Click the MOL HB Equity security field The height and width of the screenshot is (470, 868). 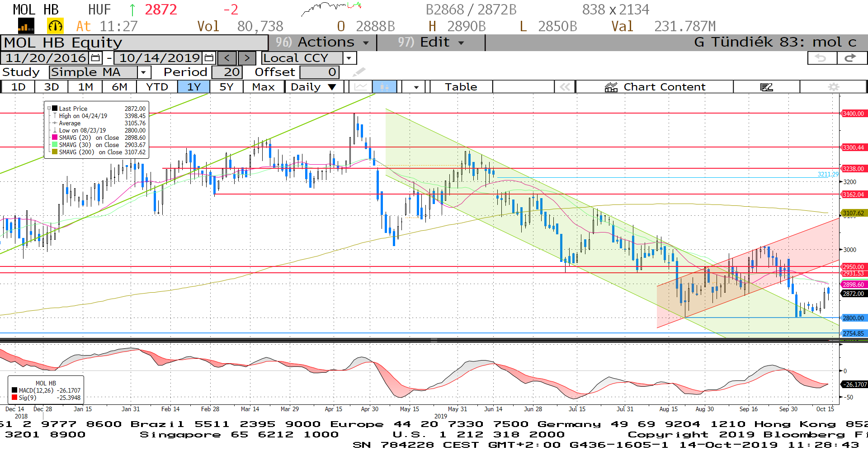click(134, 43)
